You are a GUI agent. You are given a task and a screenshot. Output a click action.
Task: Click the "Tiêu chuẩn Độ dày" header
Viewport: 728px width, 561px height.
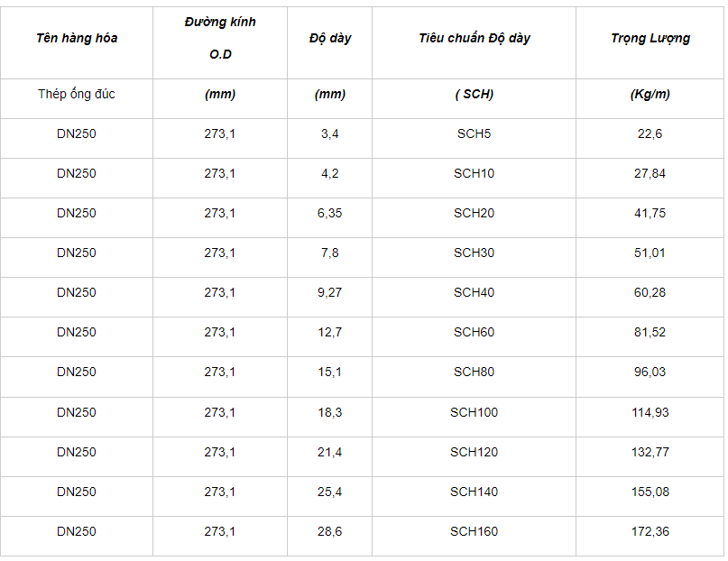point(474,38)
